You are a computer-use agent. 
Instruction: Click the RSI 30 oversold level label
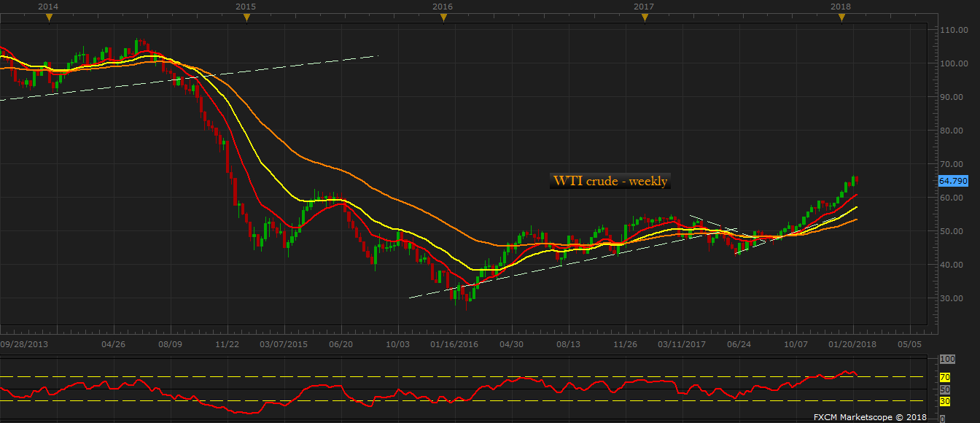[944, 401]
